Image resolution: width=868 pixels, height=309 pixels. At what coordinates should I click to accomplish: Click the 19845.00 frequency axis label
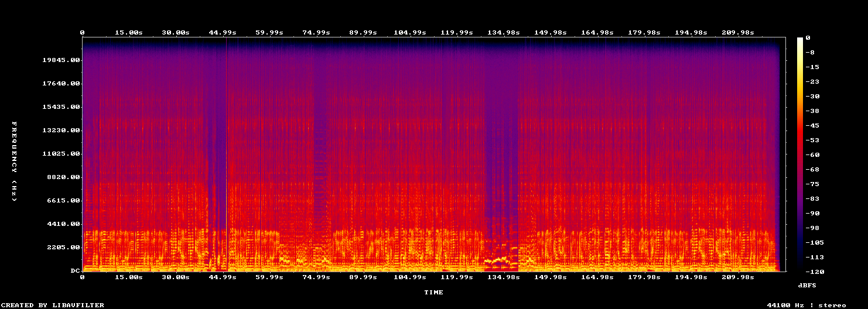[61, 60]
